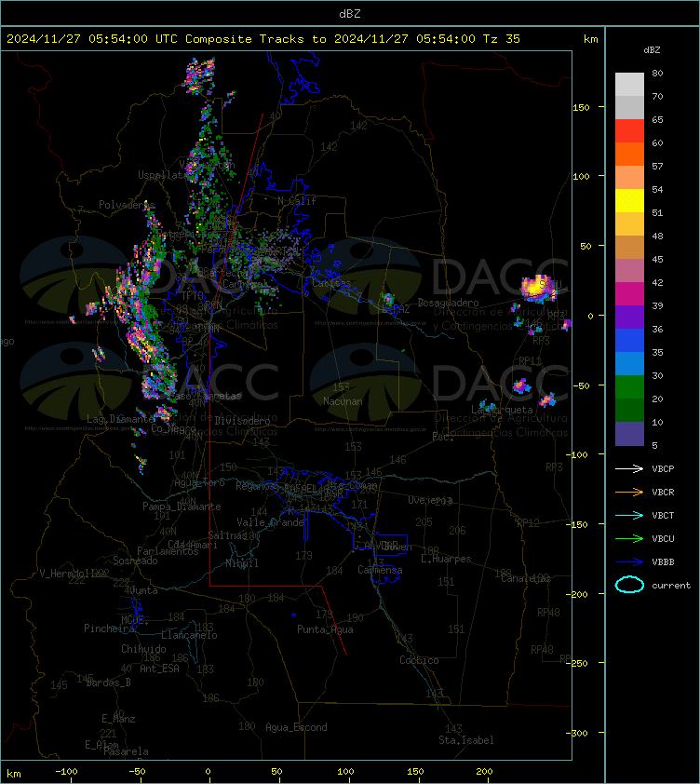The width and height of the screenshot is (700, 784).
Task: Click the 'Punta_Agua' map label
Action: pos(325,629)
